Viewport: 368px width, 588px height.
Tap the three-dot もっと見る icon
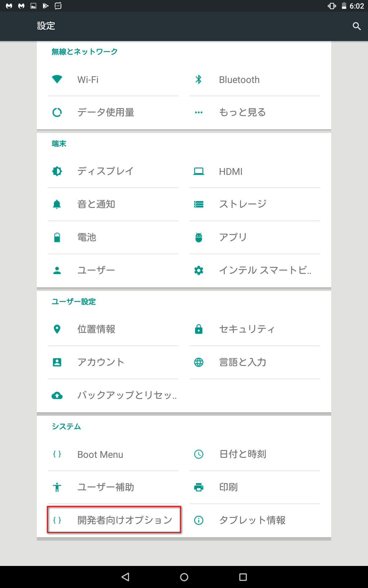[199, 112]
